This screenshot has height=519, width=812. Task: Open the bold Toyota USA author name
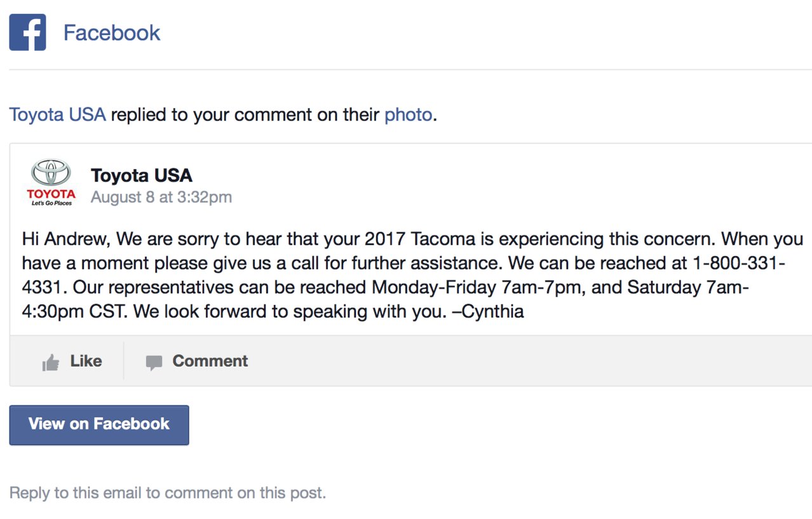[141, 175]
